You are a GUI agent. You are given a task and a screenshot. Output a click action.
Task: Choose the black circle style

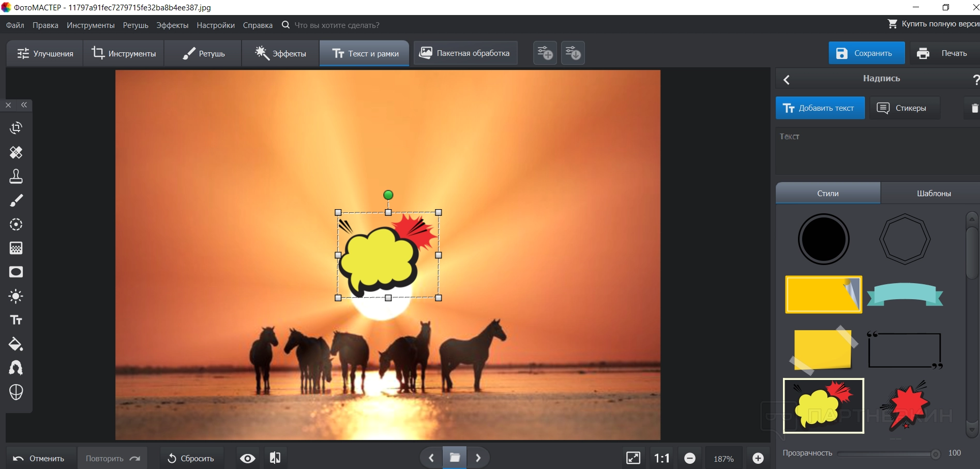823,239
